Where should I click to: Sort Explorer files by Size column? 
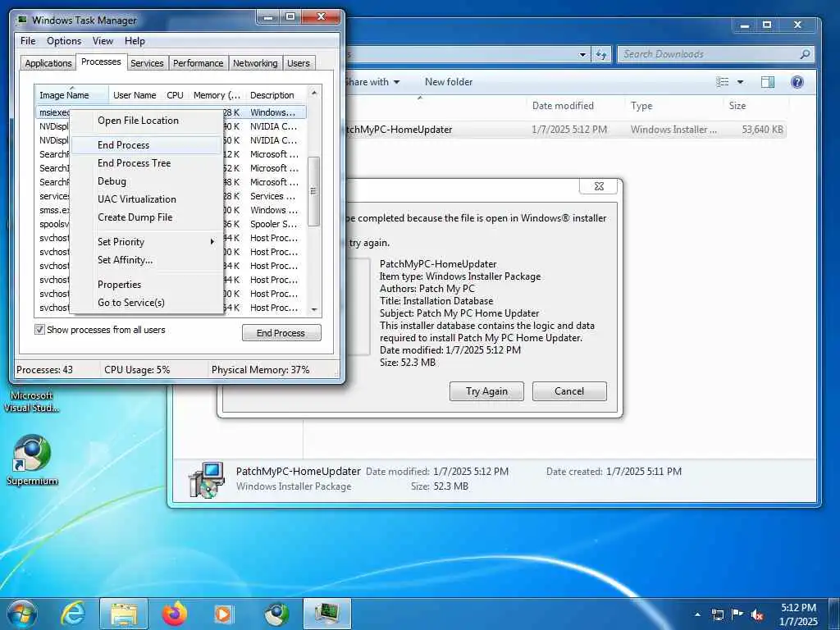(x=756, y=106)
